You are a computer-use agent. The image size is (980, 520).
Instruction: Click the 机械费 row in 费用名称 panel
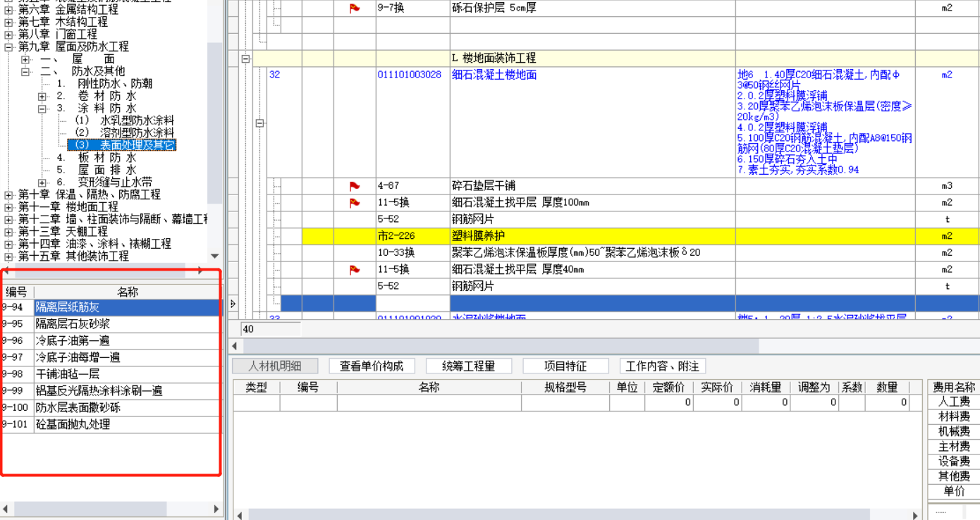pyautogui.click(x=954, y=432)
